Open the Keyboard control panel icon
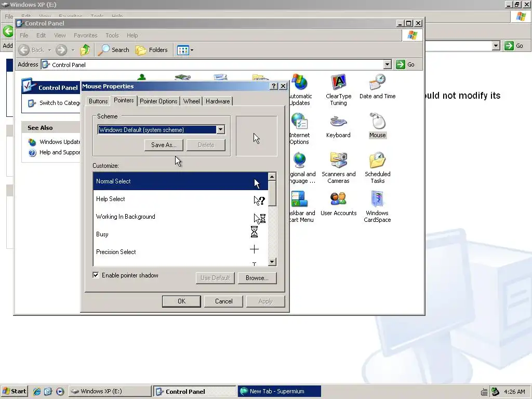This screenshot has height=399, width=532. coord(338,126)
